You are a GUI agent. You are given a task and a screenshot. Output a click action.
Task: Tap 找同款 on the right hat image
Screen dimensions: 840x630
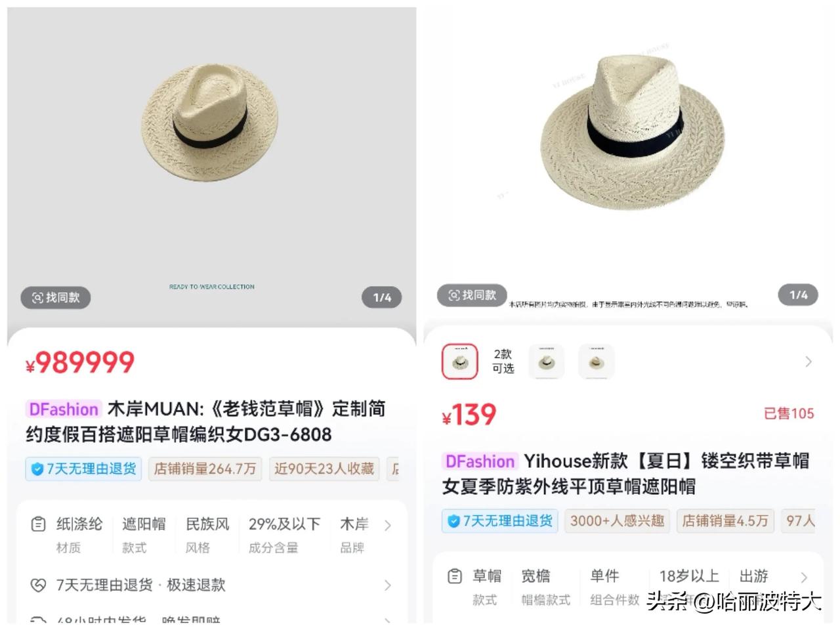(x=471, y=295)
